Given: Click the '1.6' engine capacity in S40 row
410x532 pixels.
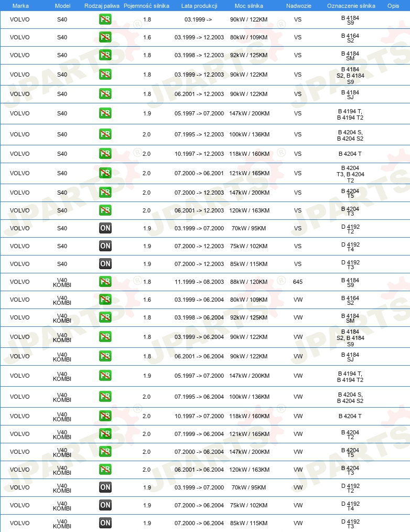Looking at the screenshot, I should tap(147, 37).
